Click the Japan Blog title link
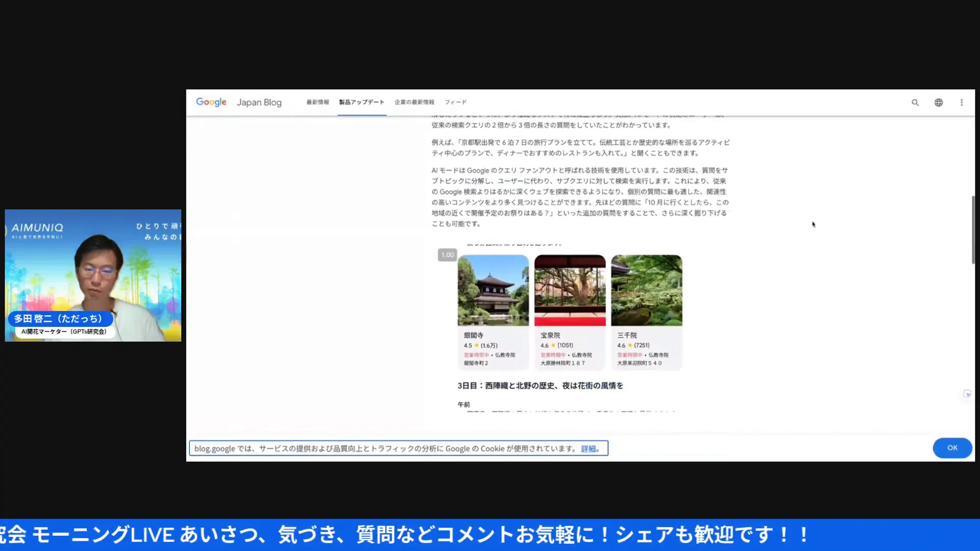Screen dimensions: 980x551 259,103
